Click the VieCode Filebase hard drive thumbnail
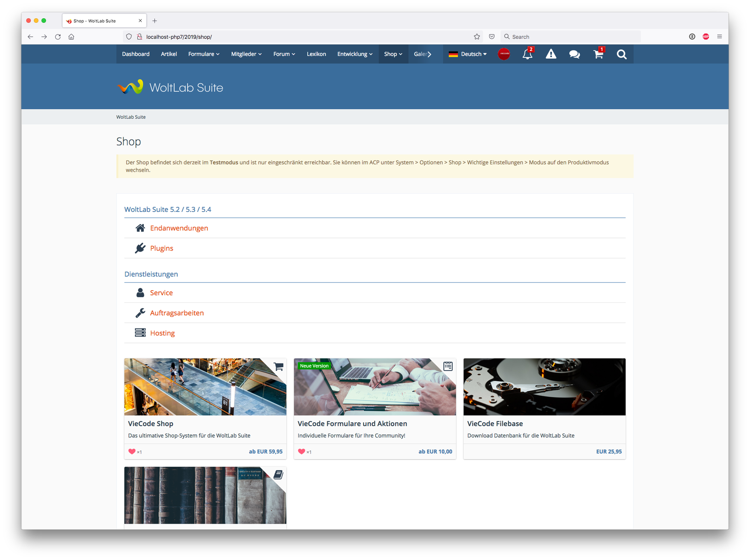The width and height of the screenshot is (750, 560). 544,387
